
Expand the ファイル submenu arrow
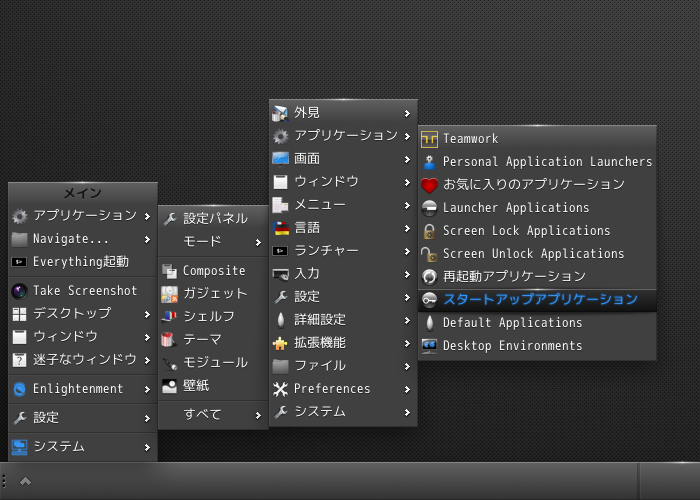407,367
